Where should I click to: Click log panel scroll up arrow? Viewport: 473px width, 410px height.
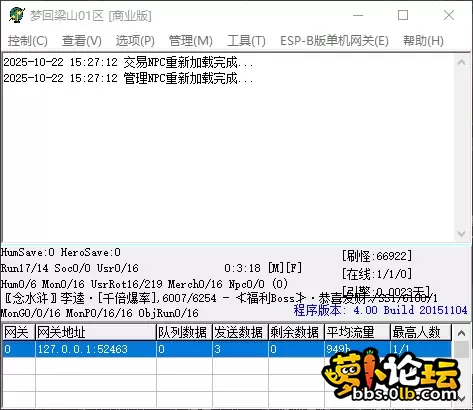pyautogui.click(x=462, y=62)
